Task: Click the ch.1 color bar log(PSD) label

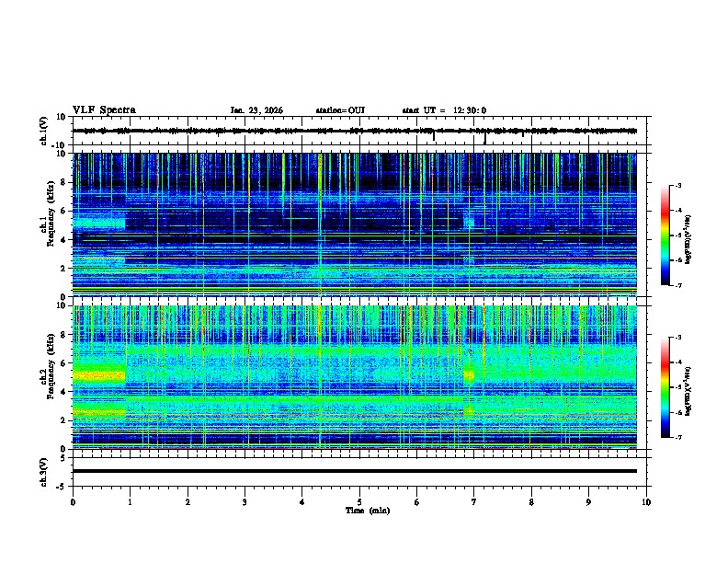Action: 688,239
